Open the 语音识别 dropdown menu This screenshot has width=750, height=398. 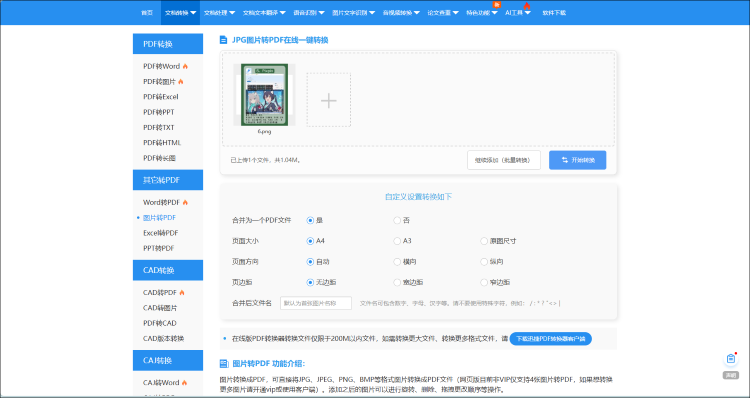pyautogui.click(x=309, y=13)
